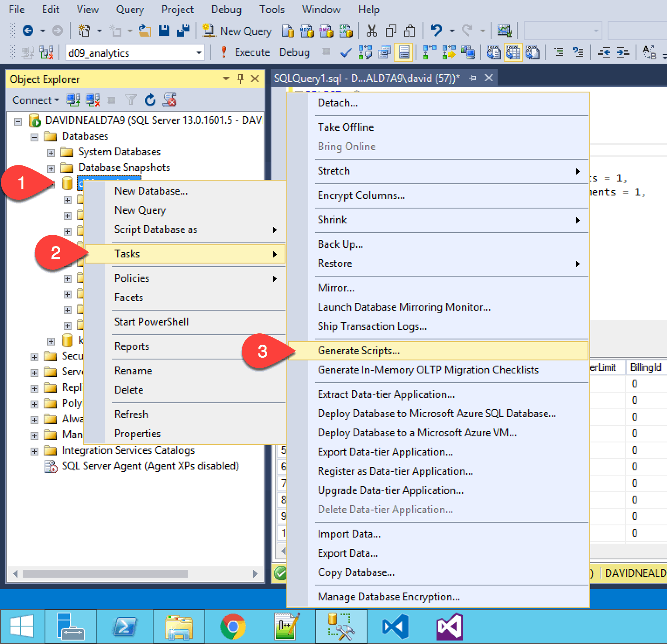Click the New Query toolbar button

tap(237, 31)
